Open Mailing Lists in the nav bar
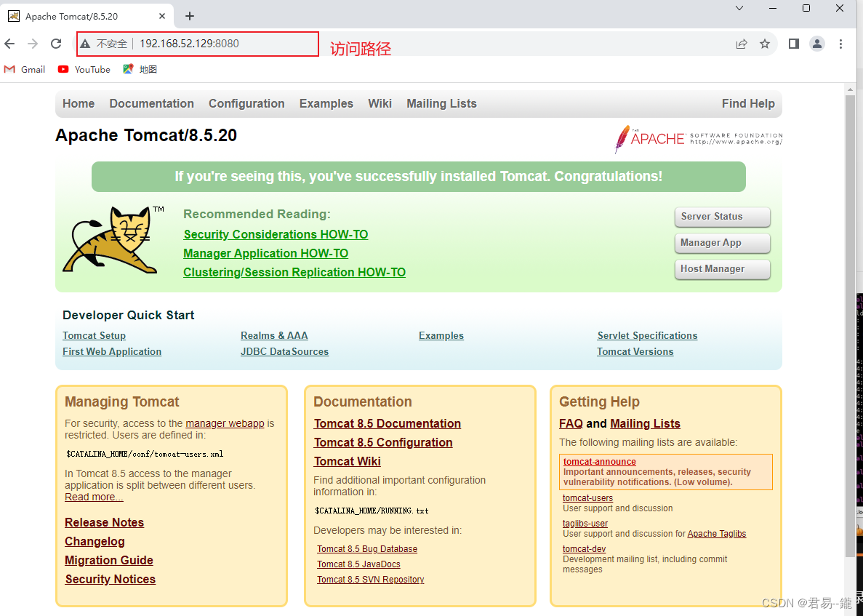The image size is (863, 616). pos(441,103)
